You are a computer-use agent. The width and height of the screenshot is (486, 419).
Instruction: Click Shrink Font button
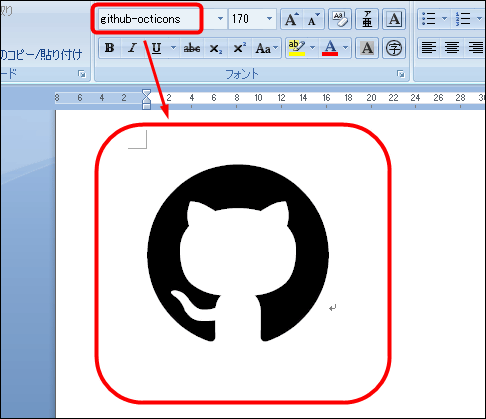pyautogui.click(x=313, y=19)
